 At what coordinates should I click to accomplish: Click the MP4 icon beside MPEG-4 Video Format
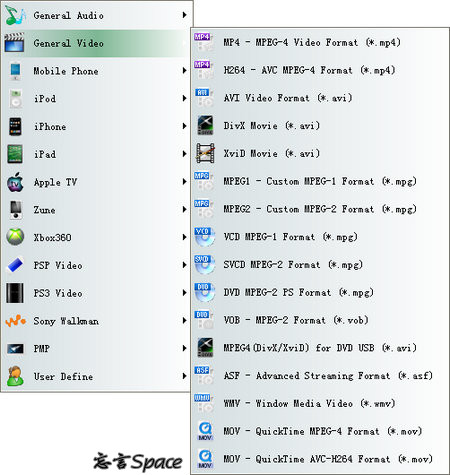(204, 42)
